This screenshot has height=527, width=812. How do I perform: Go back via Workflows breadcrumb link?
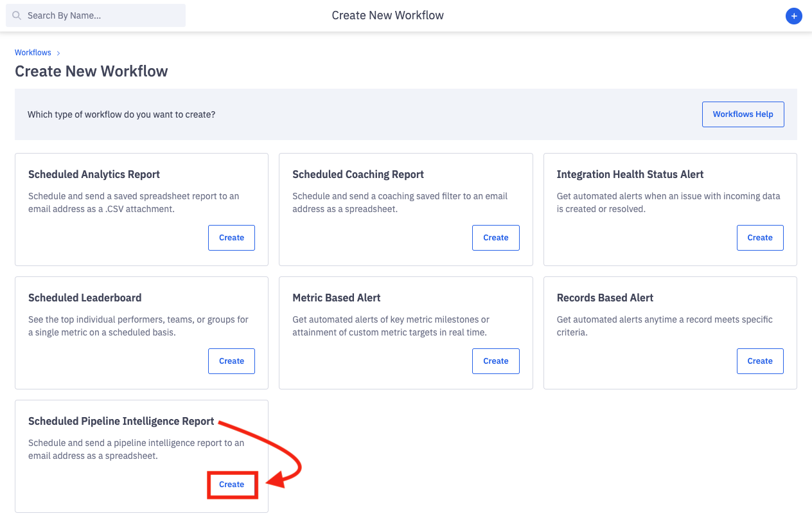coord(33,53)
